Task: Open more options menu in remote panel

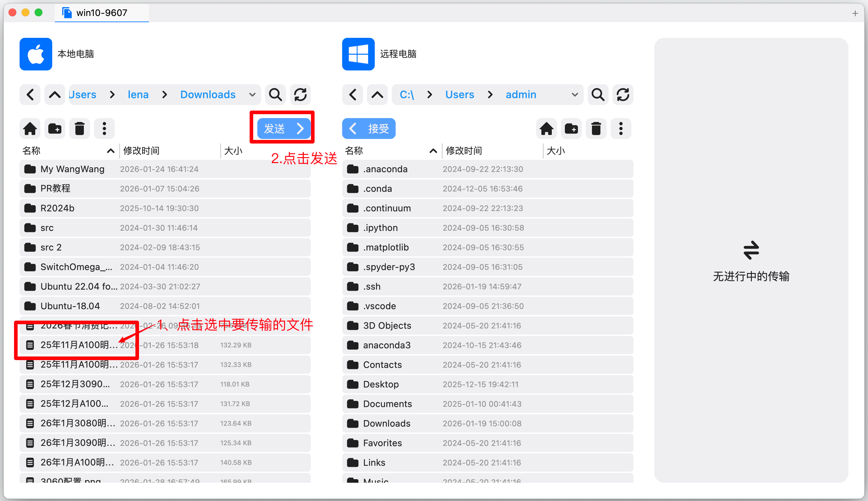Action: coord(621,128)
